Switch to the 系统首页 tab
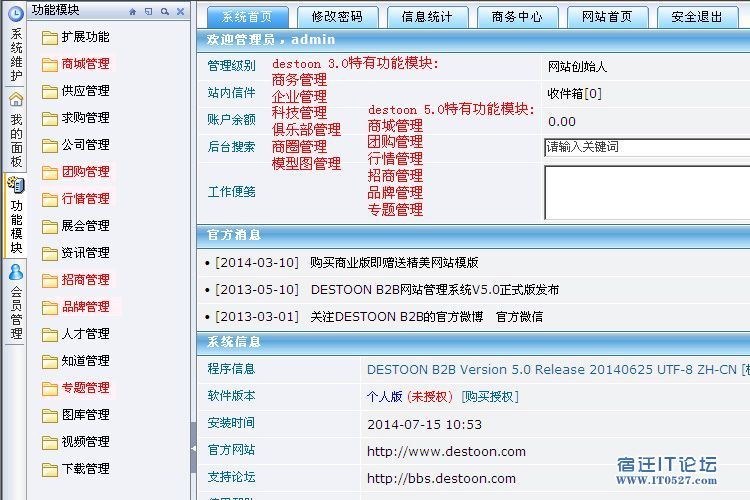This screenshot has height=500, width=750. (x=247, y=17)
